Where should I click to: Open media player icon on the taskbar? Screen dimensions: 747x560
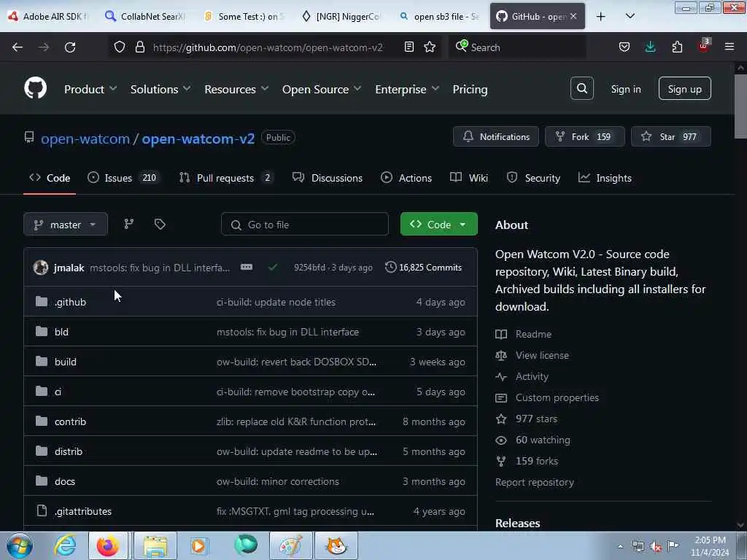(x=198, y=545)
